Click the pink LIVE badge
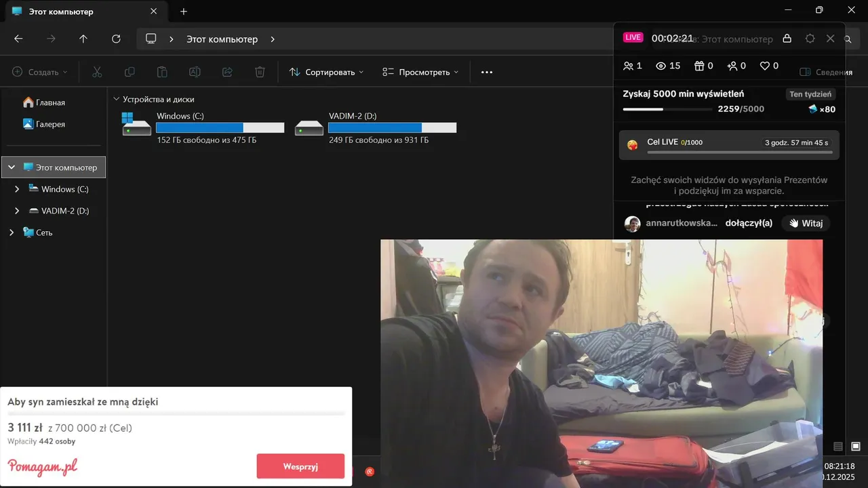 [633, 38]
